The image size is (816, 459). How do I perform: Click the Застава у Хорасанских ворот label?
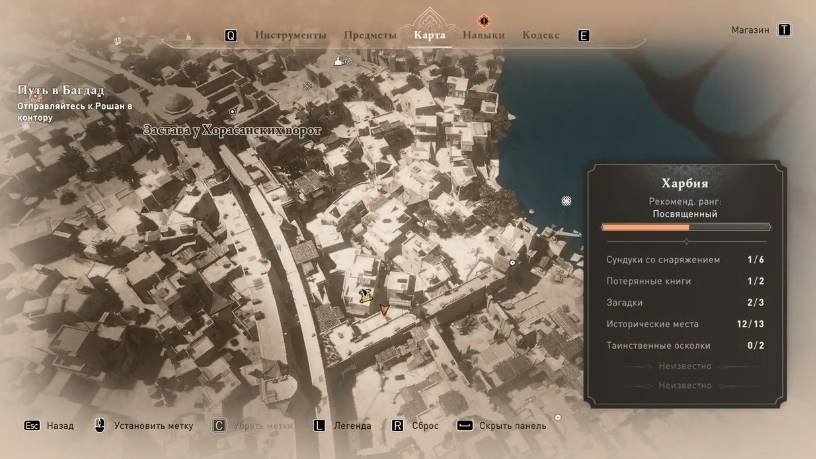pyautogui.click(x=232, y=130)
